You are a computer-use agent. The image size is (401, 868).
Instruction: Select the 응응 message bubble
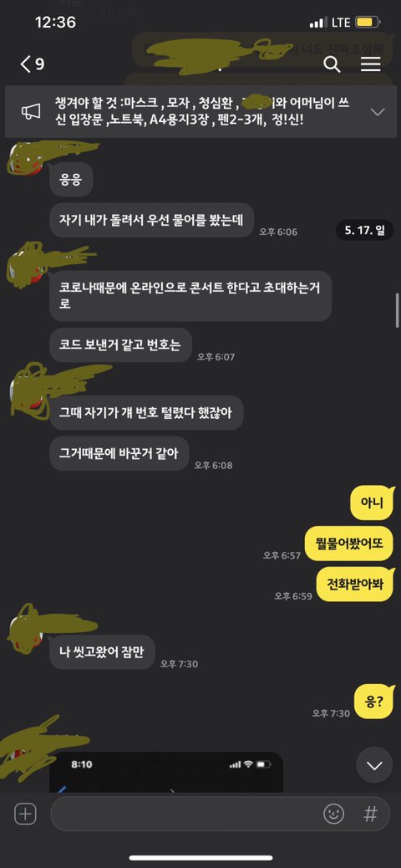coord(71,180)
